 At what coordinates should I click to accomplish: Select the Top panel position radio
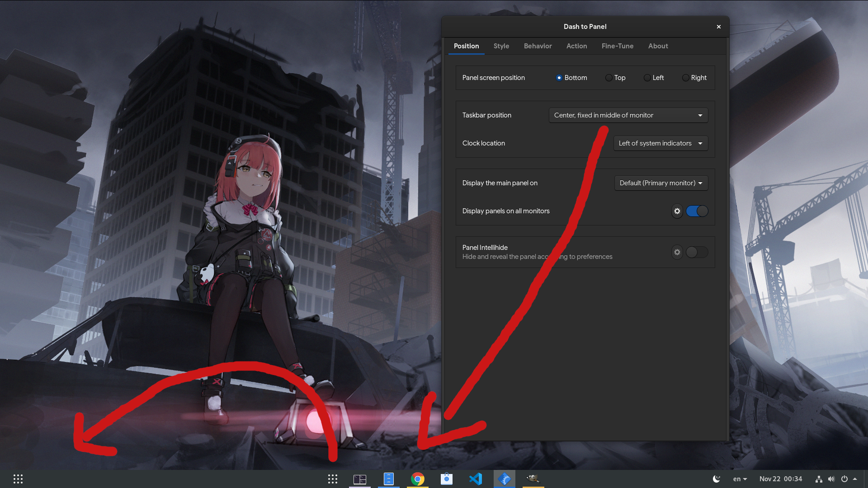click(x=609, y=78)
